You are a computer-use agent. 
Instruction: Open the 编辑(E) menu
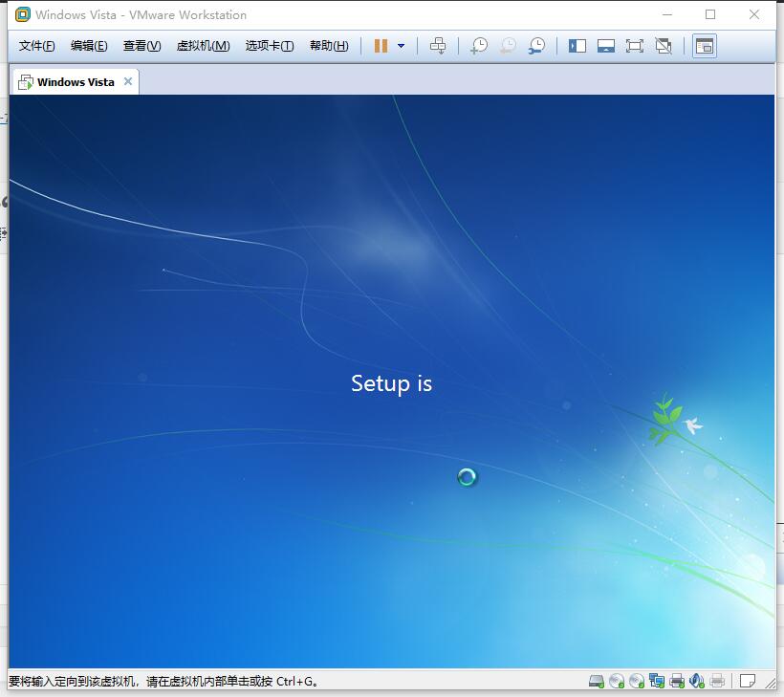(x=89, y=46)
